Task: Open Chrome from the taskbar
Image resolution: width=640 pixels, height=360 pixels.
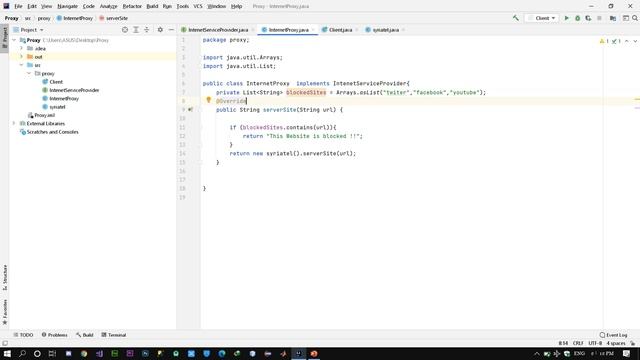Action: pyautogui.click(x=84, y=353)
